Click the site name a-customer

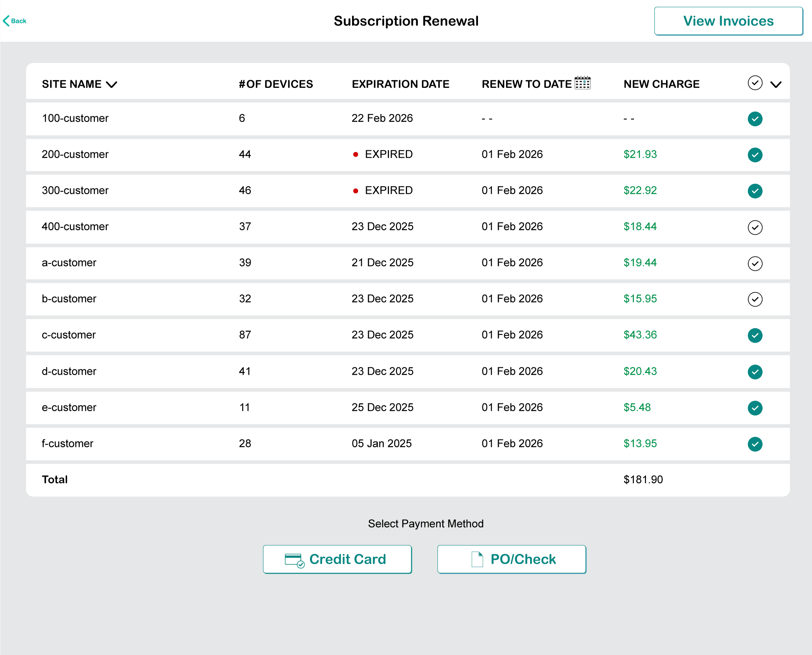pyautogui.click(x=69, y=263)
